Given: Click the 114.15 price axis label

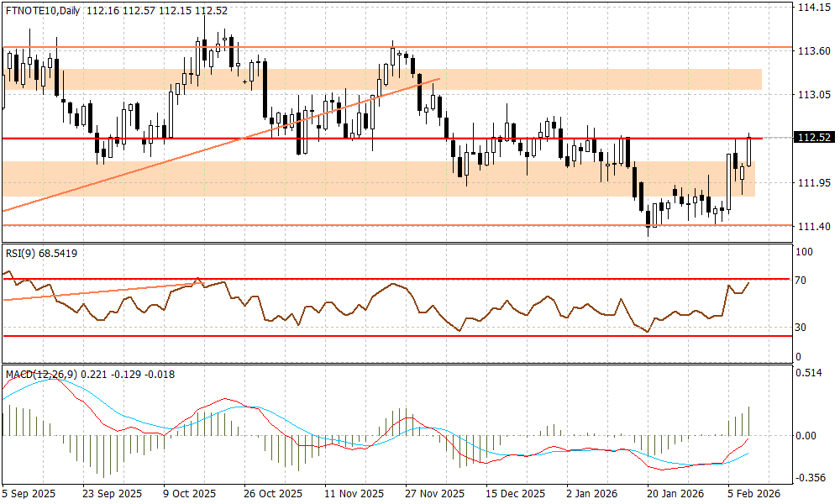Looking at the screenshot, I should [811, 8].
